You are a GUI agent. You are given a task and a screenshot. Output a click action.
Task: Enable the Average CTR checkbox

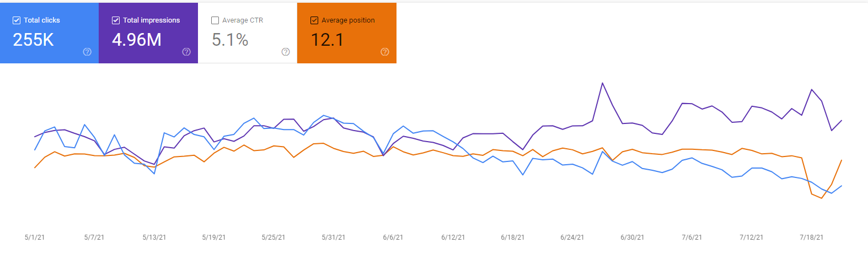215,20
